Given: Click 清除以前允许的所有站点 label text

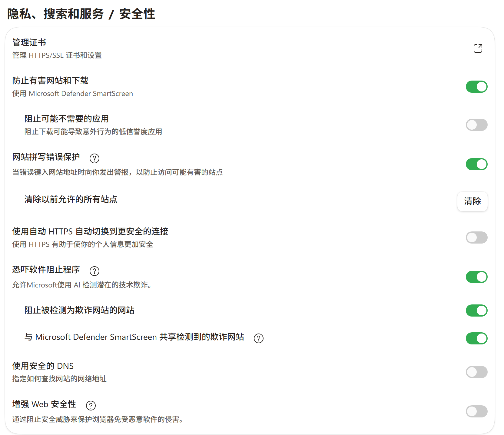Looking at the screenshot, I should click(71, 199).
